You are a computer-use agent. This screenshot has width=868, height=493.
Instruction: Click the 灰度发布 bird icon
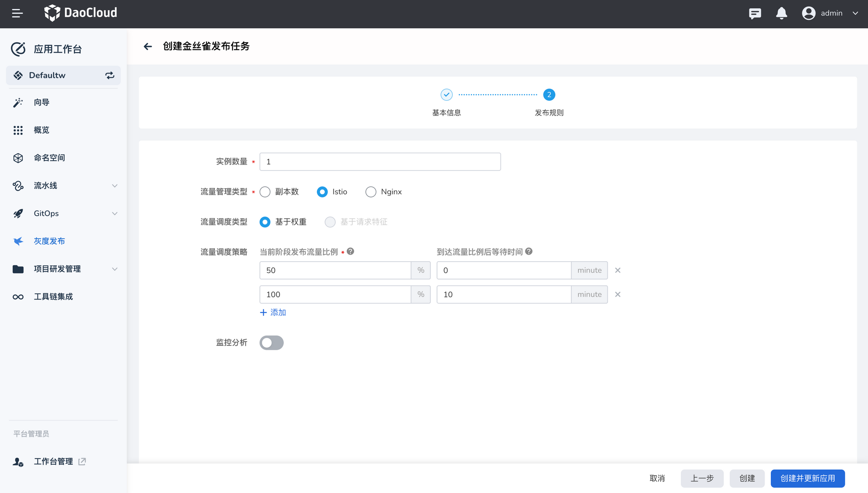point(18,241)
